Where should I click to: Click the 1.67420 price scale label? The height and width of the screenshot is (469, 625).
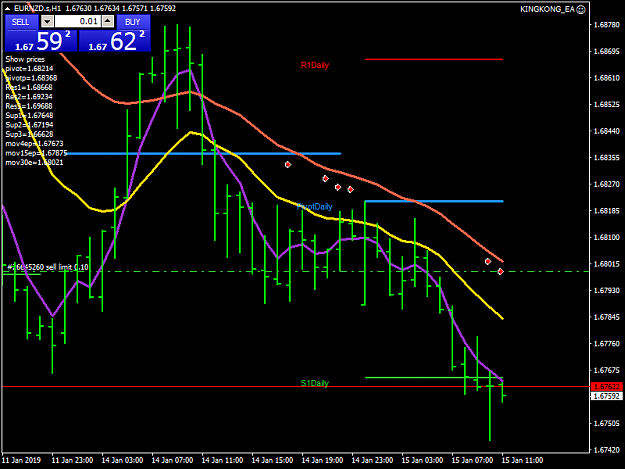tap(607, 450)
